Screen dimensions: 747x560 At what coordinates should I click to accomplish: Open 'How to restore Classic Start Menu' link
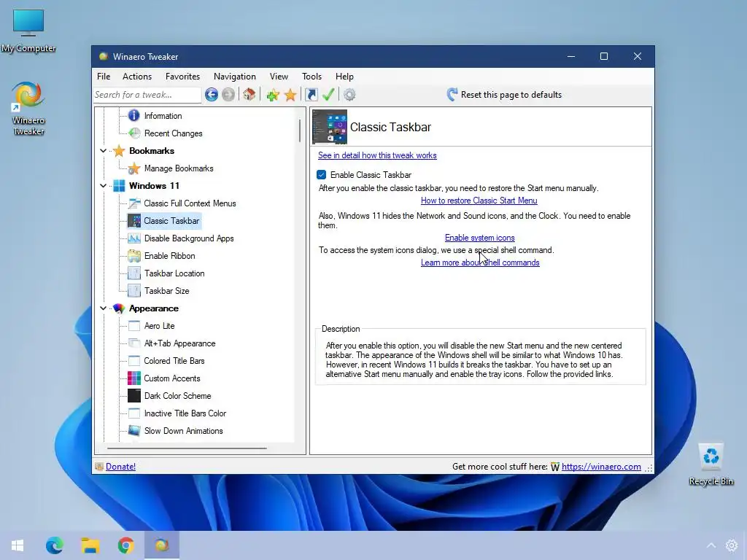coord(479,201)
